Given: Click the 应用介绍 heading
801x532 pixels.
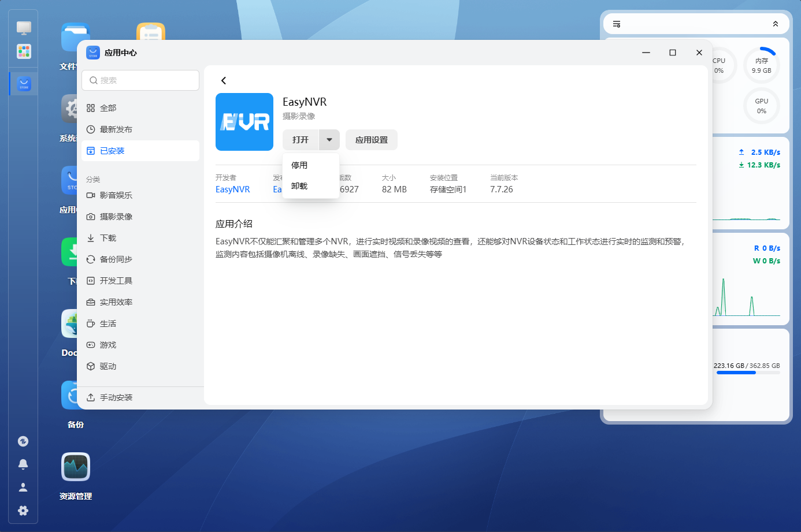Looking at the screenshot, I should 234,224.
